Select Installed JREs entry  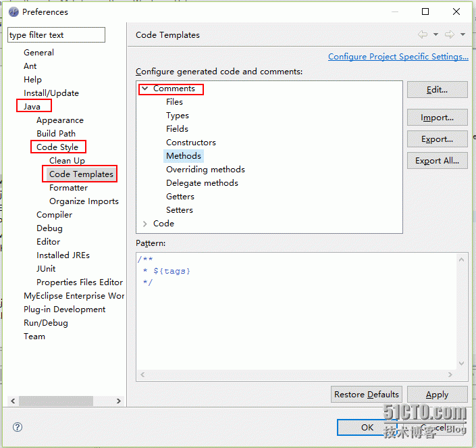(63, 255)
